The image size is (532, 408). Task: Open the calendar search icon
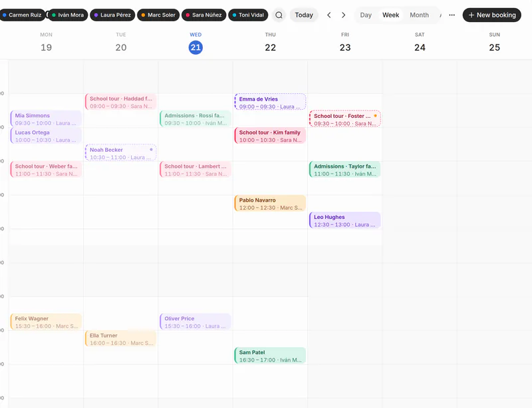279,15
